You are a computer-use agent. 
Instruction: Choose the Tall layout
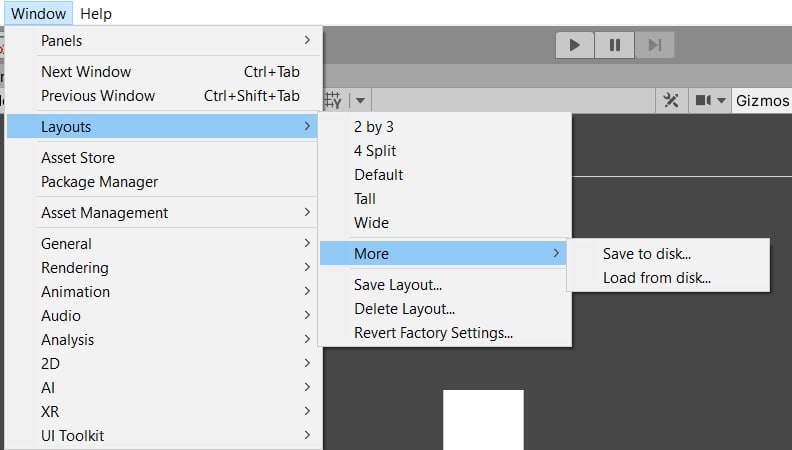(445, 198)
